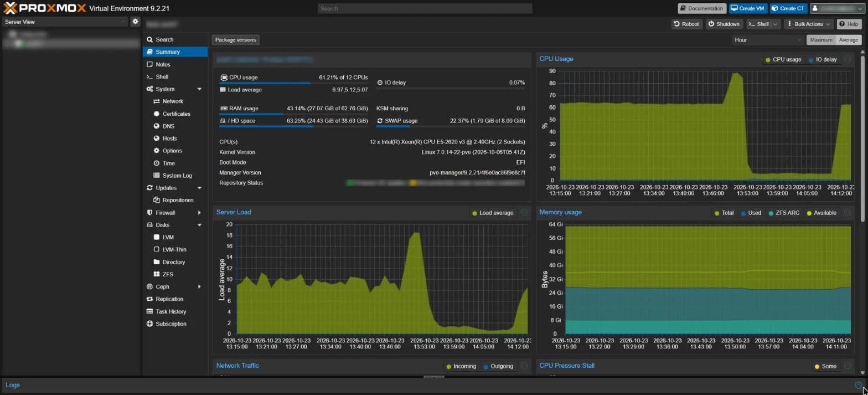Toggle Total series in memory legend

[x=724, y=213]
